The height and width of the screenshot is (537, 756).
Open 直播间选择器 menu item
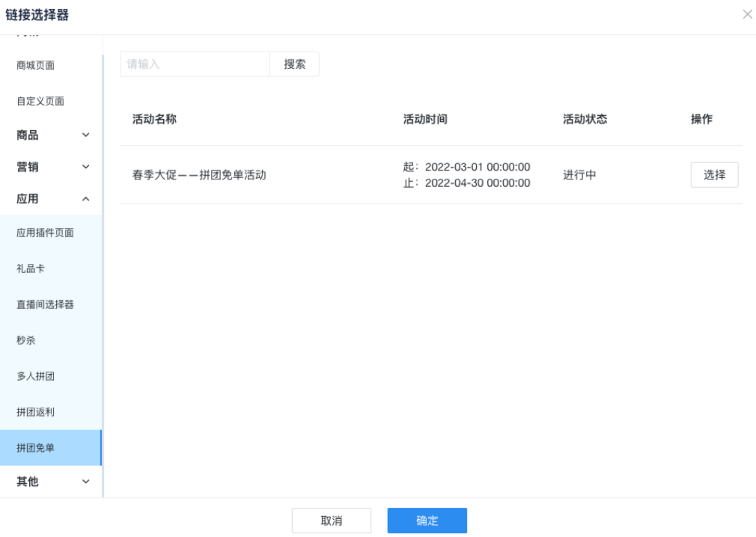tap(45, 305)
